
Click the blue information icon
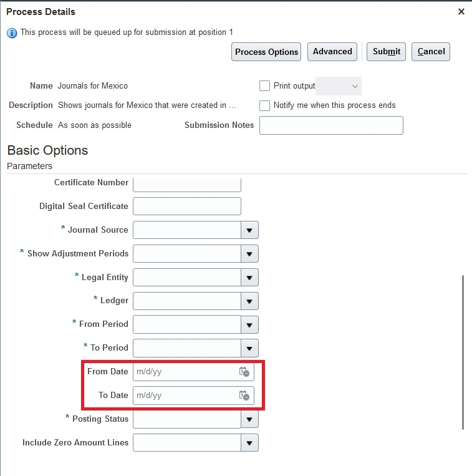click(x=12, y=33)
